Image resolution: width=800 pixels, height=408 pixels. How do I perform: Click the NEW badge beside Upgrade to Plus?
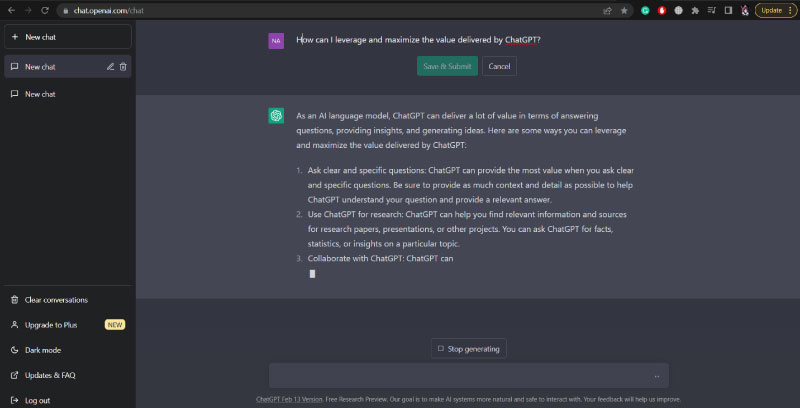click(x=115, y=325)
